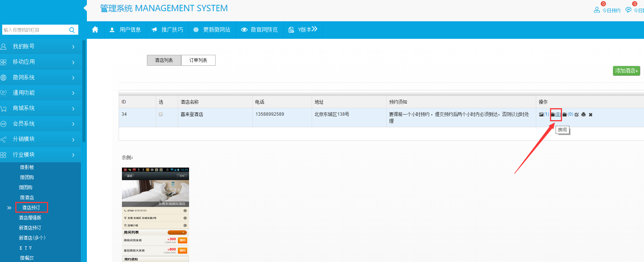This screenshot has width=644, height=262.
Task: Click the green 添加酒店+ button
Action: (x=626, y=71)
